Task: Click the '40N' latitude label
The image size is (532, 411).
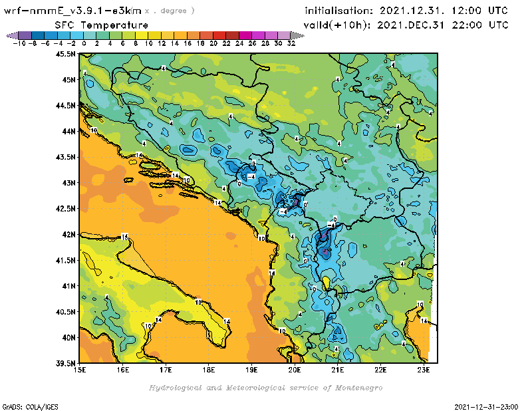Action: pyautogui.click(x=68, y=337)
